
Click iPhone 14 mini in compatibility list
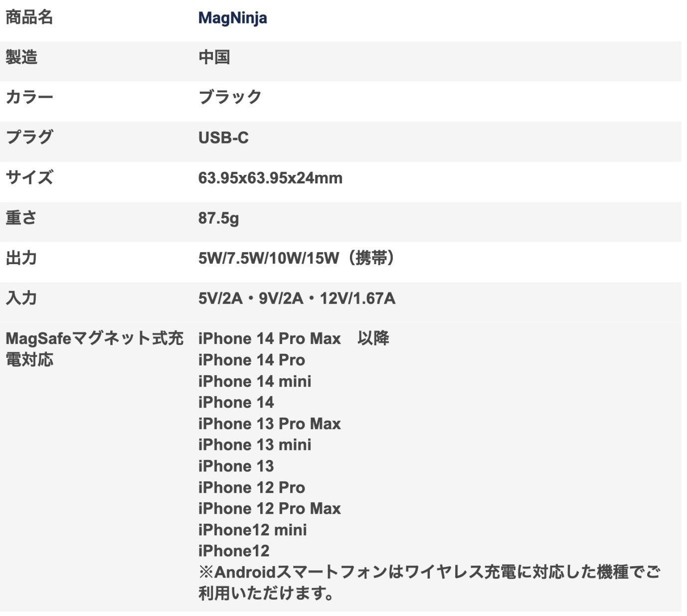pos(254,382)
